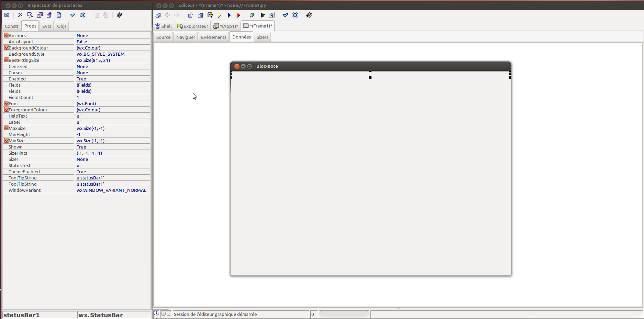
Task: Switch to the Evts inspector tab
Action: click(46, 26)
